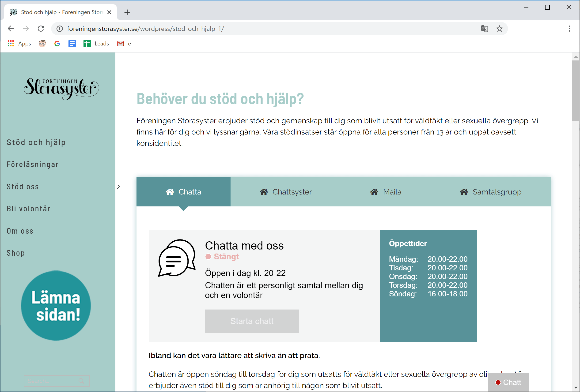This screenshot has width=580, height=392.
Task: Open the Apps grid in bookmarks bar
Action: coord(11,44)
